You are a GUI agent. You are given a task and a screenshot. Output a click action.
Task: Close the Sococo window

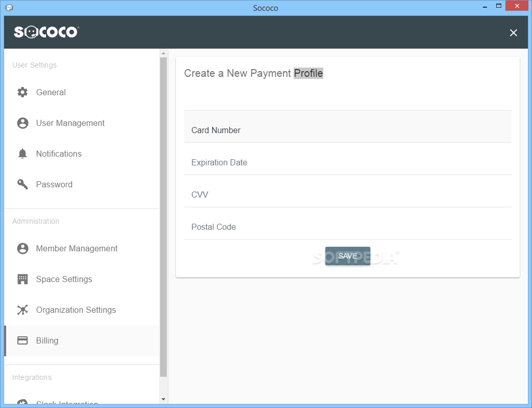(x=517, y=6)
